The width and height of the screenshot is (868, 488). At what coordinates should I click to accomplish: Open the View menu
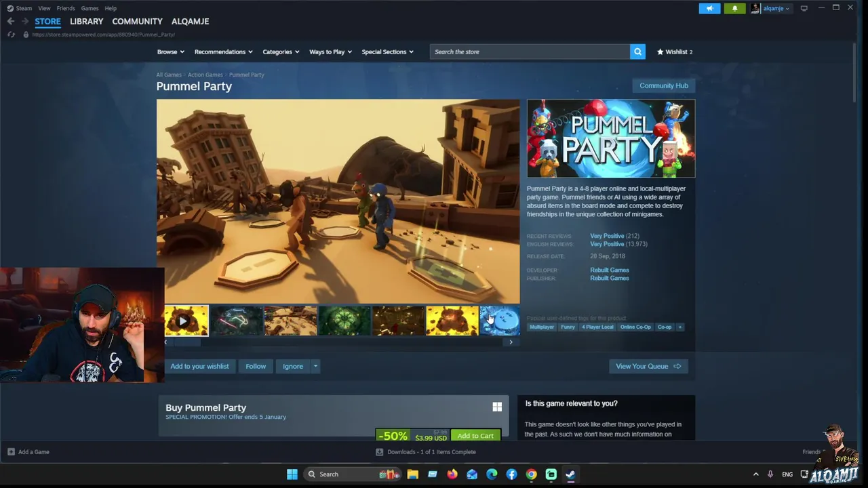coord(44,8)
